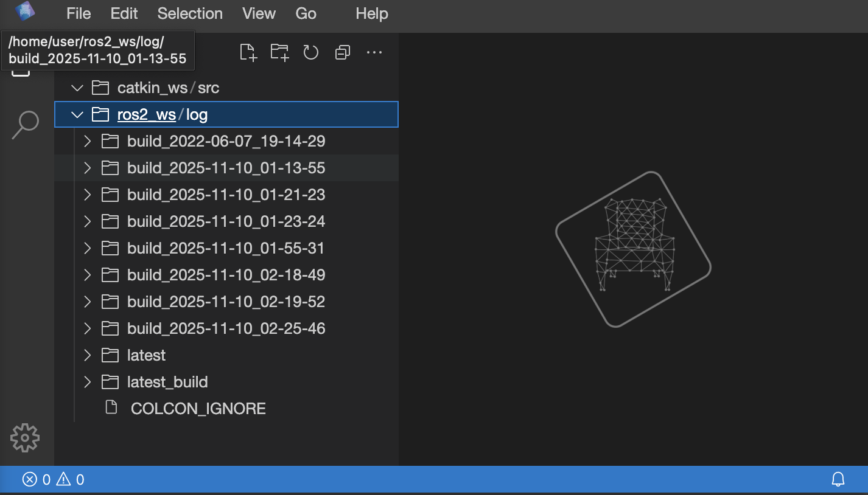Expand build_2022-06-07_19-14-29 folder
This screenshot has width=868, height=495.
point(88,141)
